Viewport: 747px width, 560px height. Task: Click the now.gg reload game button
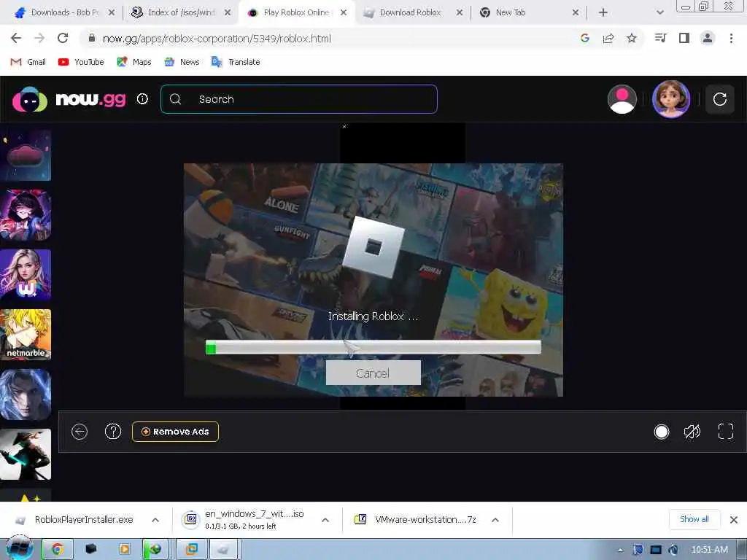click(720, 99)
